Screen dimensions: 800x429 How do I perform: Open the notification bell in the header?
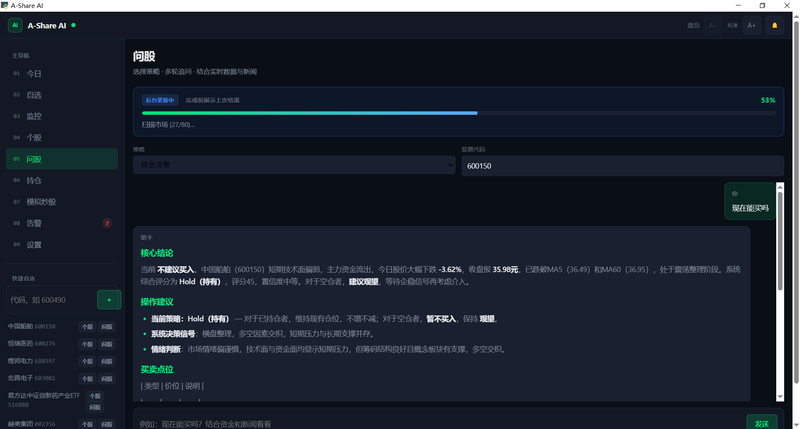[x=774, y=26]
